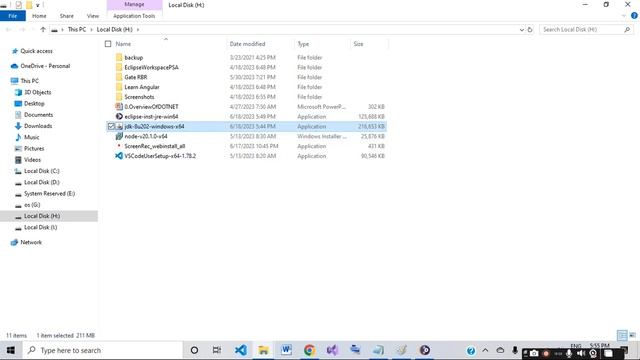The width and height of the screenshot is (640, 360).
Task: Open Google Chrome from taskbar
Action: click(x=309, y=350)
